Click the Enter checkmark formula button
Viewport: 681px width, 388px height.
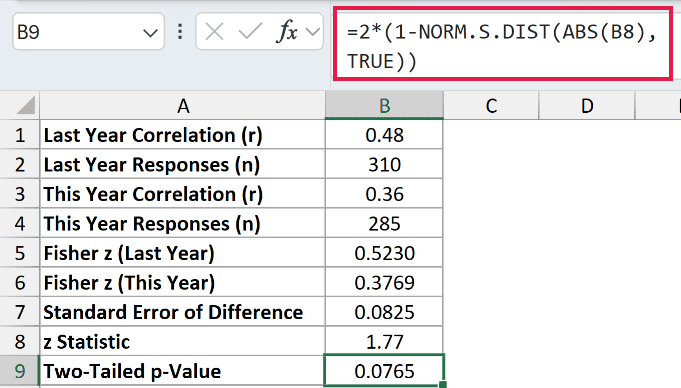(250, 32)
